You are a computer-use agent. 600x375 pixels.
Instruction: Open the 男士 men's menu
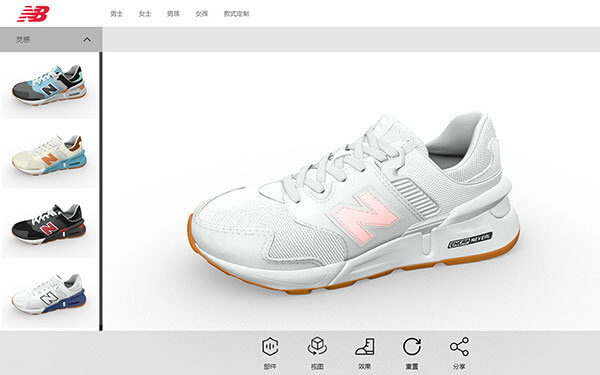(x=116, y=14)
